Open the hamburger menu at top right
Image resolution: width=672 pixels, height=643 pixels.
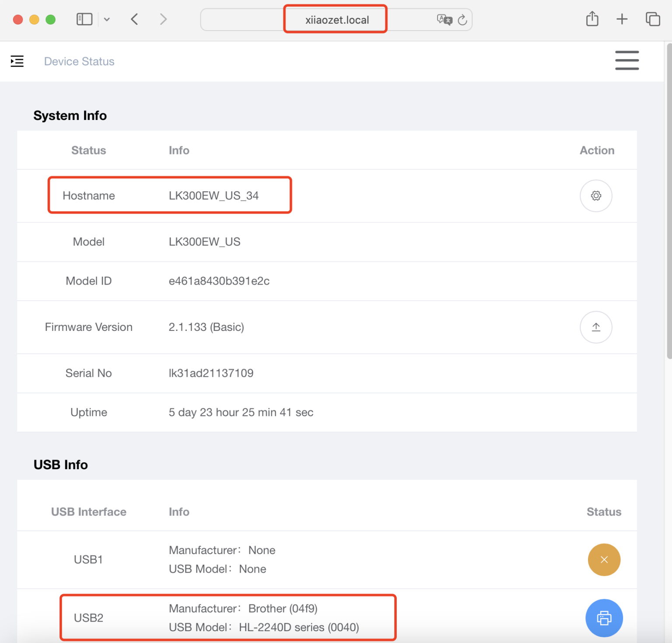626,60
